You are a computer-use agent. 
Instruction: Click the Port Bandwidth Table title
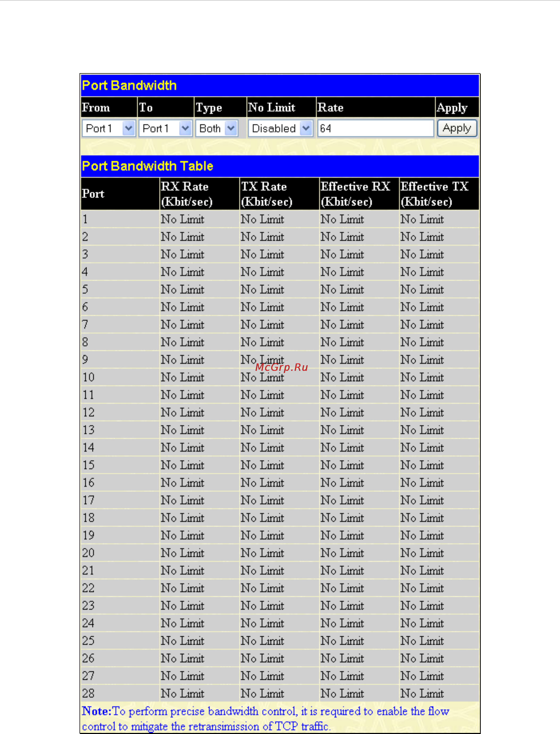pyautogui.click(x=147, y=166)
